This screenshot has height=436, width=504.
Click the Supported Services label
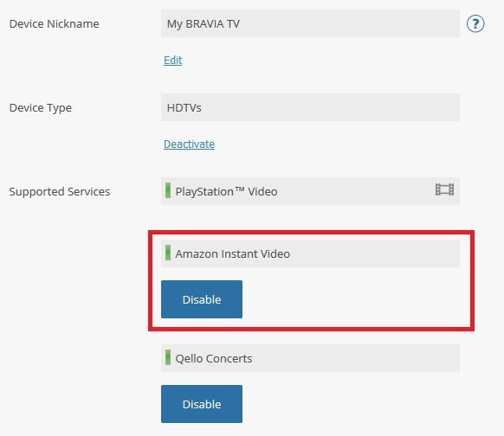click(60, 192)
